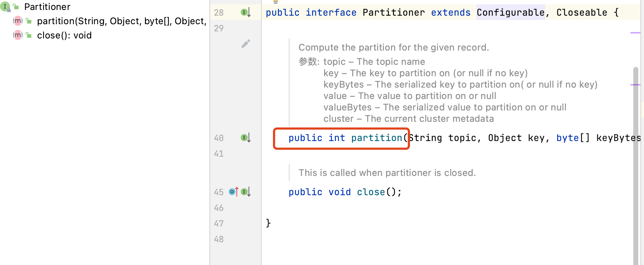Click the closing brace on line 47

[268, 223]
